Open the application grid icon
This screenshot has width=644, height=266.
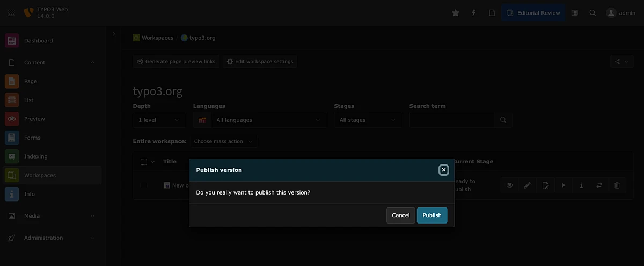11,13
